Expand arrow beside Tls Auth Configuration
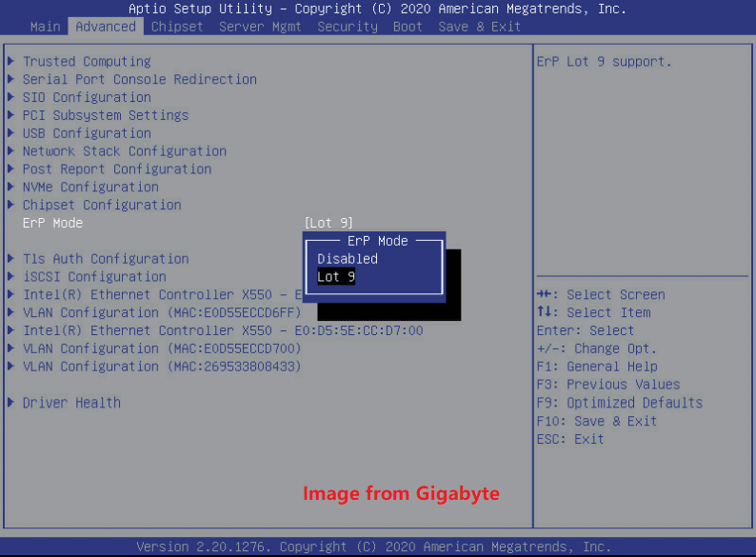This screenshot has height=557, width=756. point(10,258)
